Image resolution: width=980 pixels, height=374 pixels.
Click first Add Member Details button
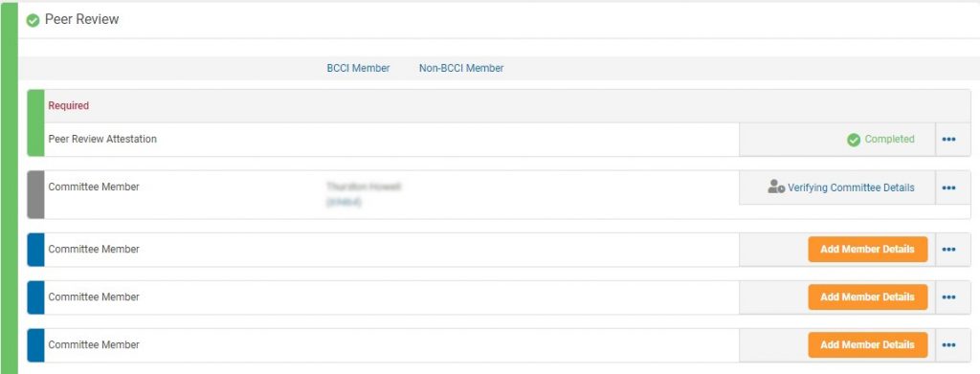[867, 249]
